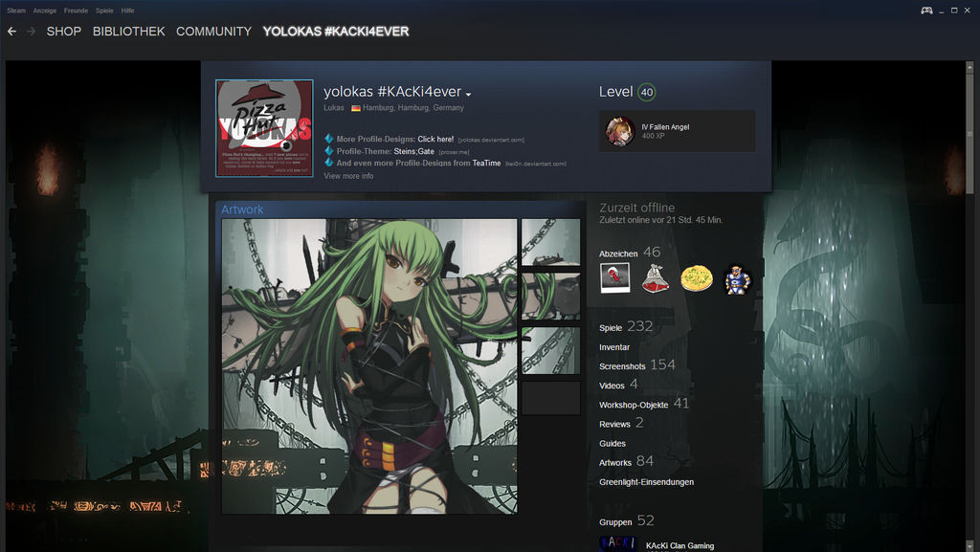This screenshot has height=552, width=980.
Task: Open KAcKi Clan Gaming group icon
Action: 618,543
